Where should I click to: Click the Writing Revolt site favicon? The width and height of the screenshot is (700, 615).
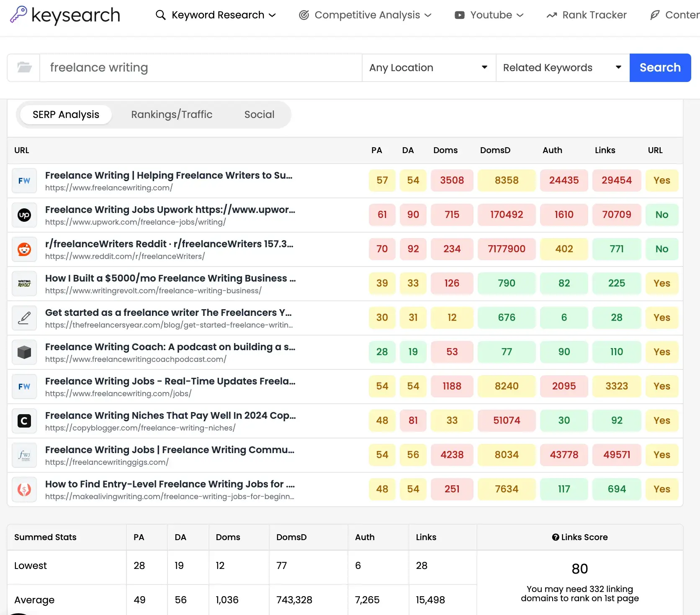pos(24,284)
